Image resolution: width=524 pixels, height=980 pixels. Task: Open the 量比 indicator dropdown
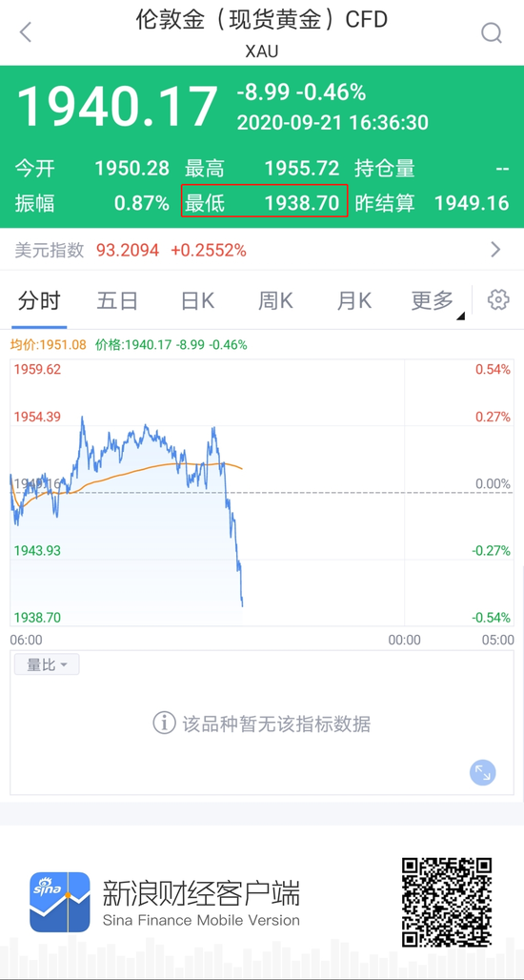point(47,664)
